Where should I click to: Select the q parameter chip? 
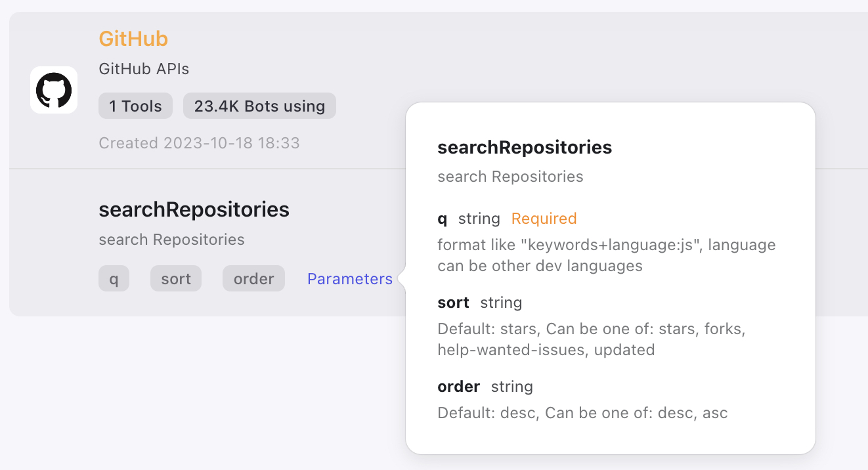coord(114,278)
